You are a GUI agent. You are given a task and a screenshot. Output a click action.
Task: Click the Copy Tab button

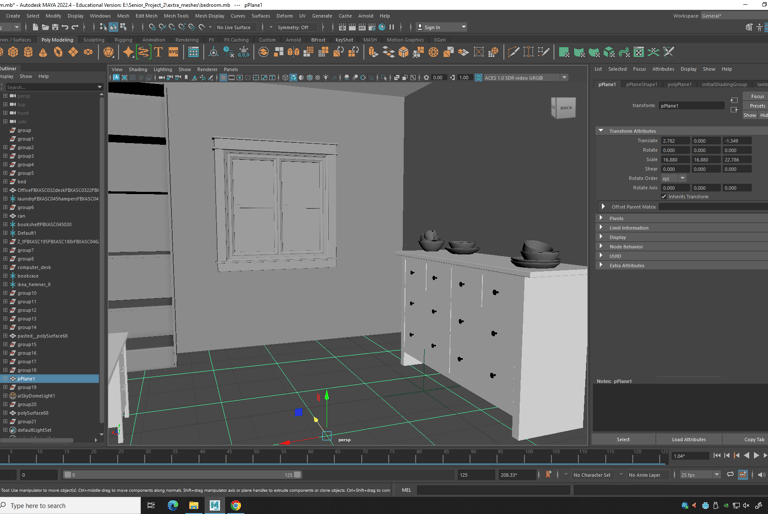pyautogui.click(x=754, y=440)
